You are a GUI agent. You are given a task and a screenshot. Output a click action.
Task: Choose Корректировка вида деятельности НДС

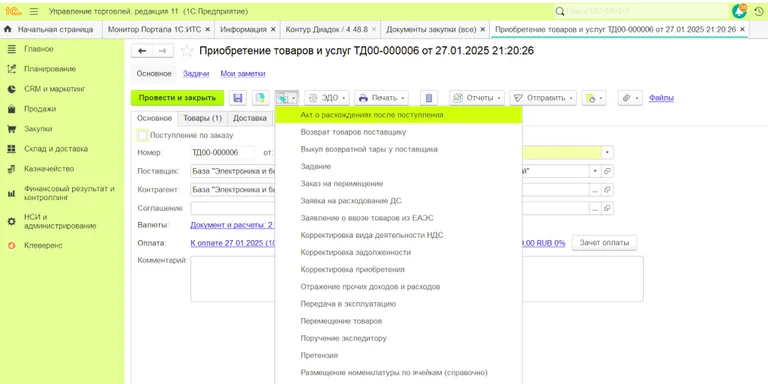(x=399, y=235)
